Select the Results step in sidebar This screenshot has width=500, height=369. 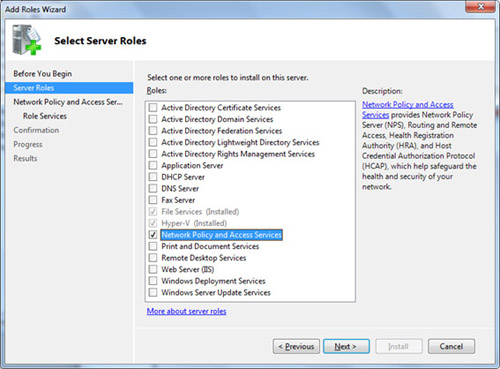[25, 158]
